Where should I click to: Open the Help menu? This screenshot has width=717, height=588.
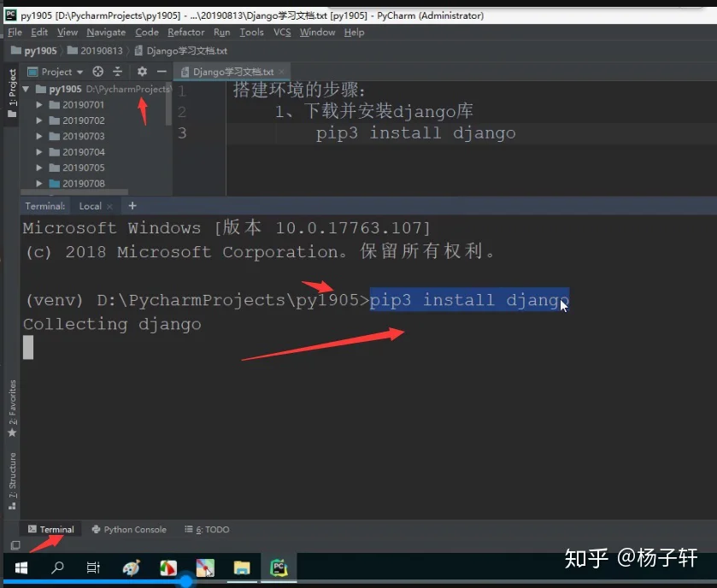click(x=354, y=32)
